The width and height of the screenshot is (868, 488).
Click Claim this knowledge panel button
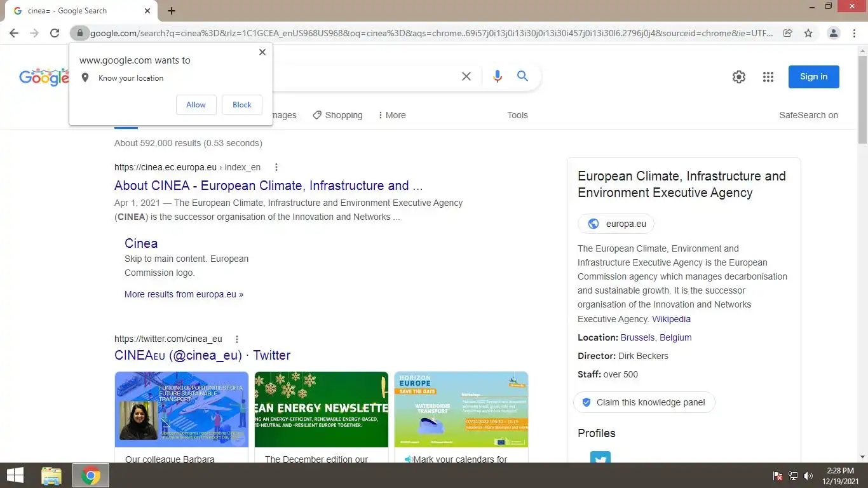[644, 402]
